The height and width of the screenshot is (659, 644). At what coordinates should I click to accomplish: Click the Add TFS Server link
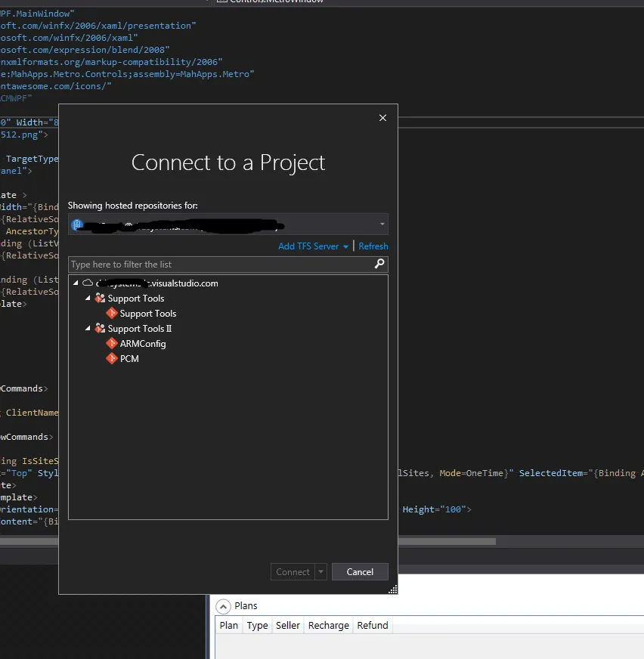308,246
